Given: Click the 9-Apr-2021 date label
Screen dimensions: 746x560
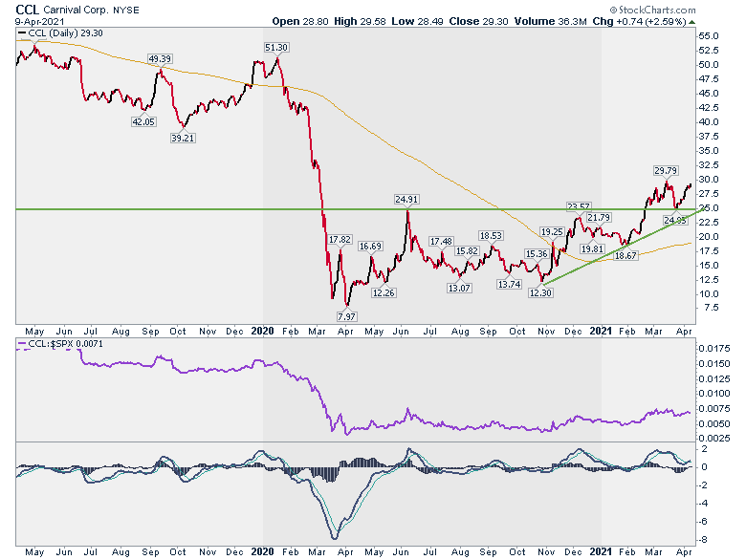Looking at the screenshot, I should [x=39, y=21].
